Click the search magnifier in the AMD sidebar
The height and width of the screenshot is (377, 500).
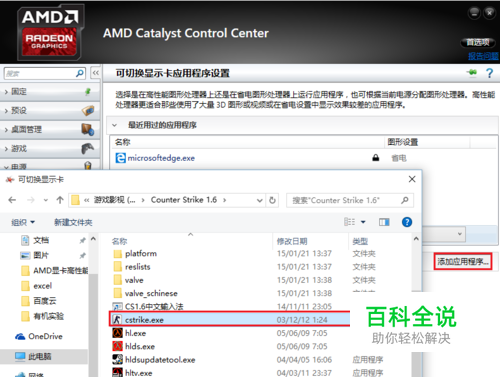[80, 73]
